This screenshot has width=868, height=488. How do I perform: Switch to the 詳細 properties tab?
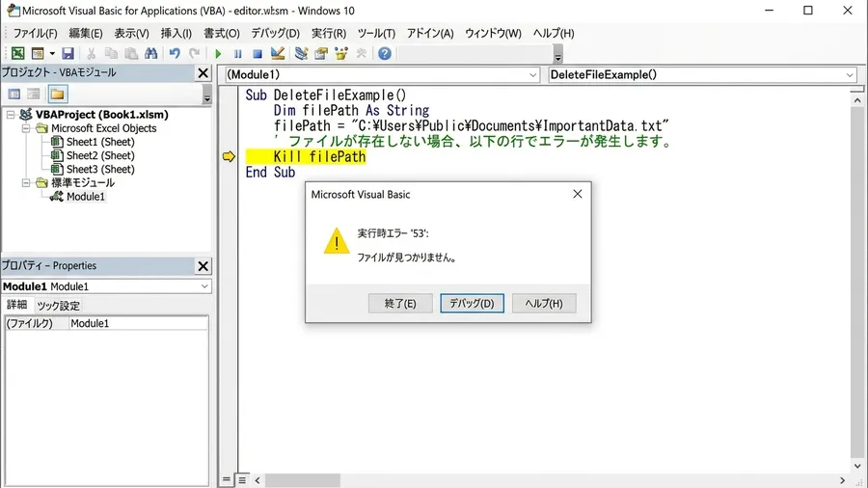click(16, 305)
